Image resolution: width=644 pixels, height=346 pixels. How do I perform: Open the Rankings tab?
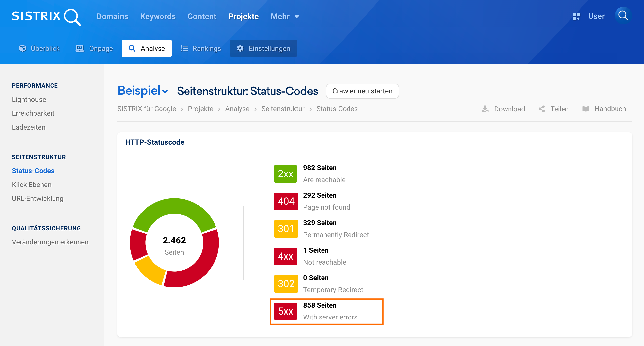pos(201,49)
